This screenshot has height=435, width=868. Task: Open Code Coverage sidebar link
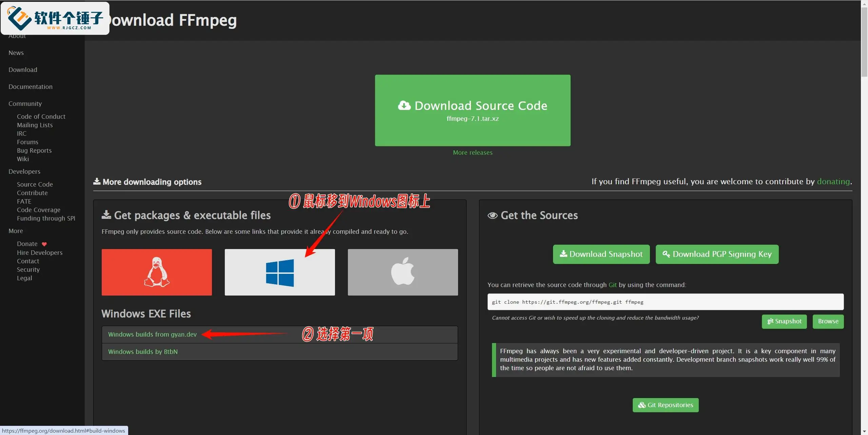coord(39,210)
